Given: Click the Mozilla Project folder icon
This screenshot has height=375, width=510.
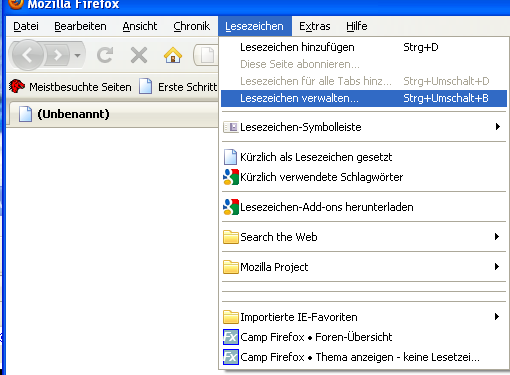Looking at the screenshot, I should click(231, 267).
